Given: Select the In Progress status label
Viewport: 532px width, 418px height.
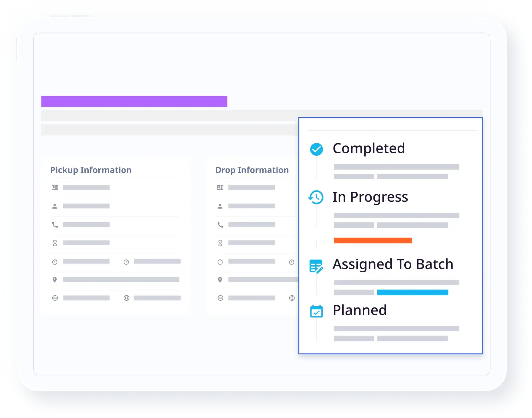Looking at the screenshot, I should [x=370, y=197].
